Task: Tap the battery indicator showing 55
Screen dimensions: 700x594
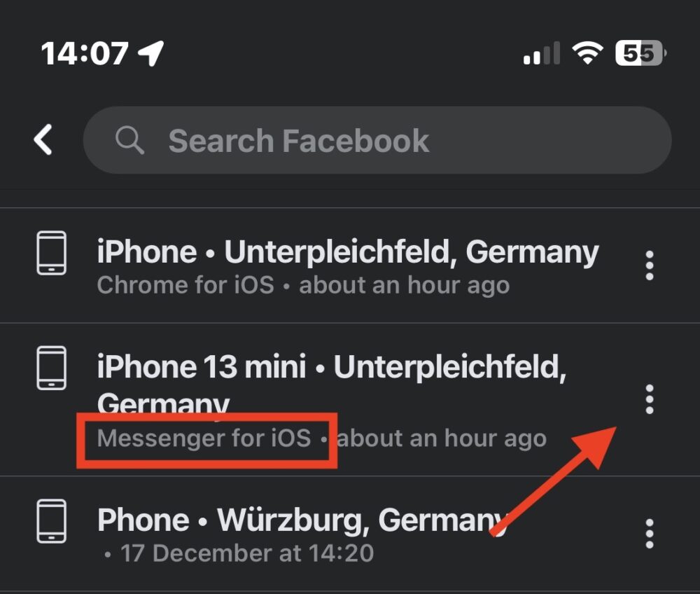Action: point(638,53)
